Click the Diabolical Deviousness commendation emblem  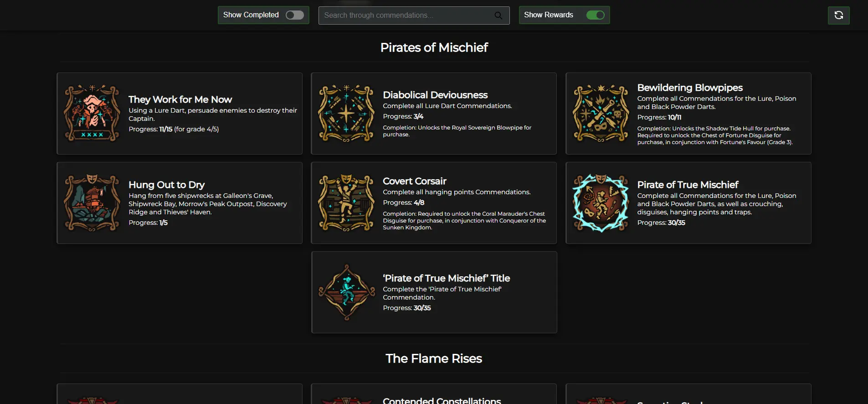coord(346,113)
